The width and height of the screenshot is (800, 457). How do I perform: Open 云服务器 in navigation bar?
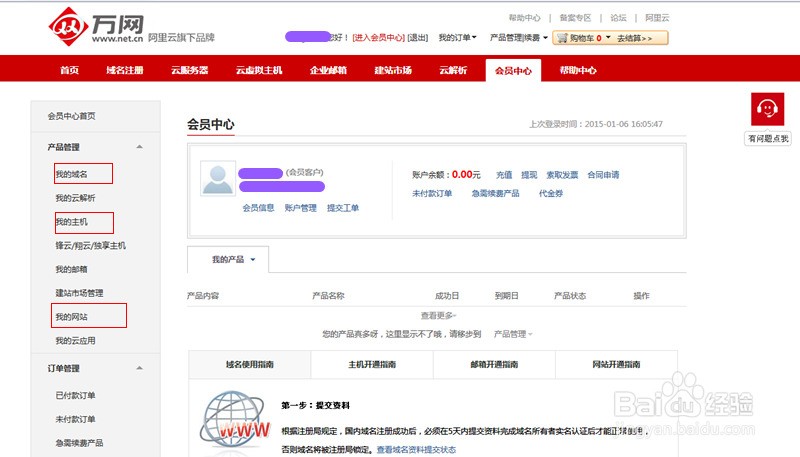coord(189,70)
